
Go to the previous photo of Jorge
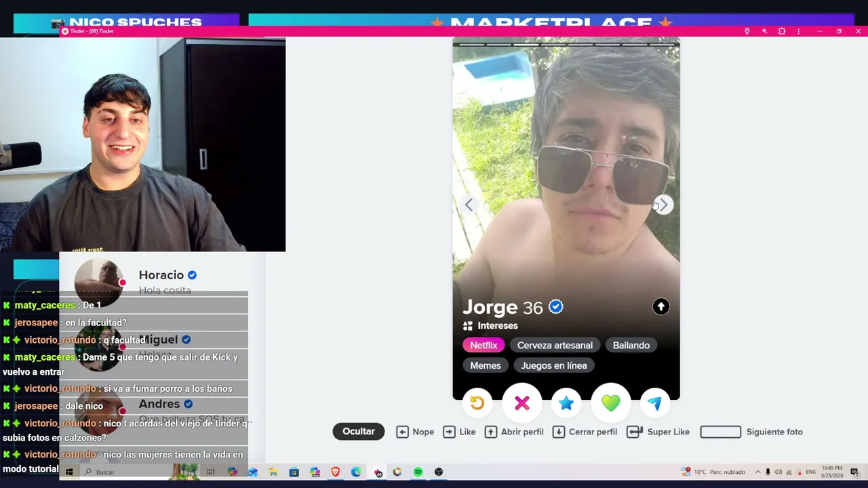point(469,205)
